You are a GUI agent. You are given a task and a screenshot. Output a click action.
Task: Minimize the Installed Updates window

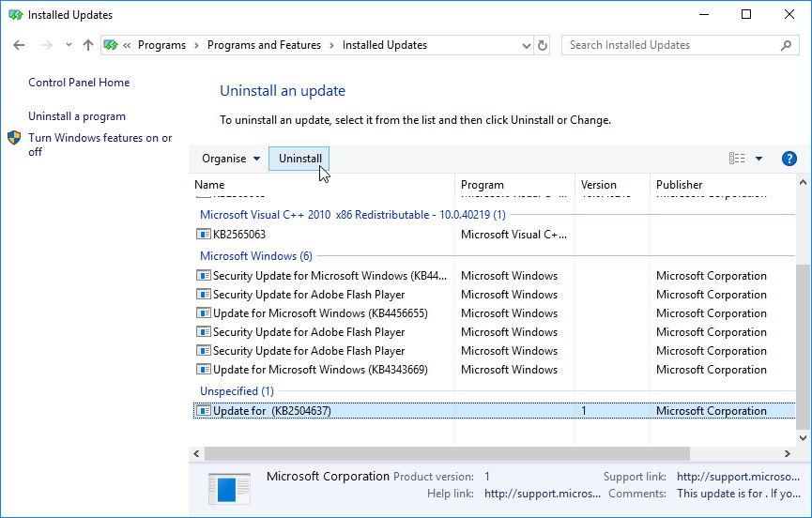point(704,14)
